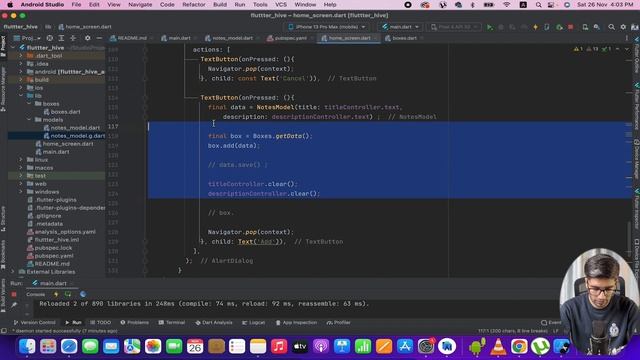Open App Store from the dock
The image size is (640, 360).
coord(405,347)
